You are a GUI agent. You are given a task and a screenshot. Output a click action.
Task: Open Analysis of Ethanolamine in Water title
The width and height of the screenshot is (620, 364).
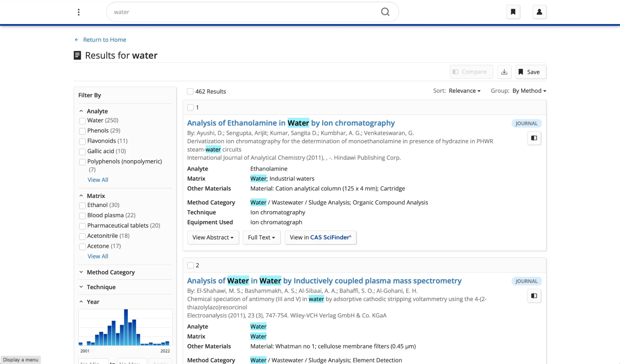(x=291, y=123)
